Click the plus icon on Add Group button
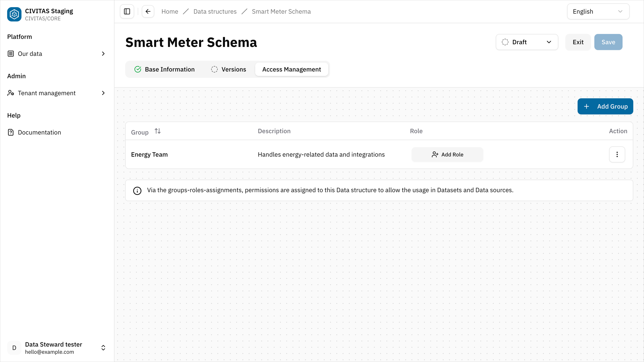Viewport: 644px width, 362px height. coord(587,106)
